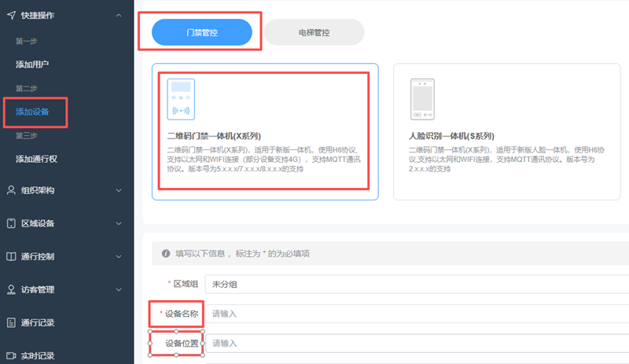Click the 快捷操作 navigation arrow icon
Screen dimensions: 629x364
click(x=11, y=15)
